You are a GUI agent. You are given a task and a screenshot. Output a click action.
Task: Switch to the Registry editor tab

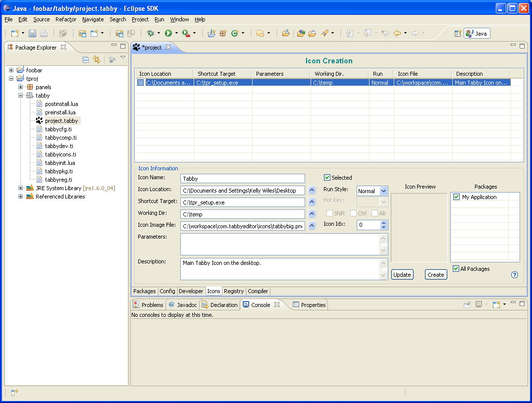tap(234, 291)
